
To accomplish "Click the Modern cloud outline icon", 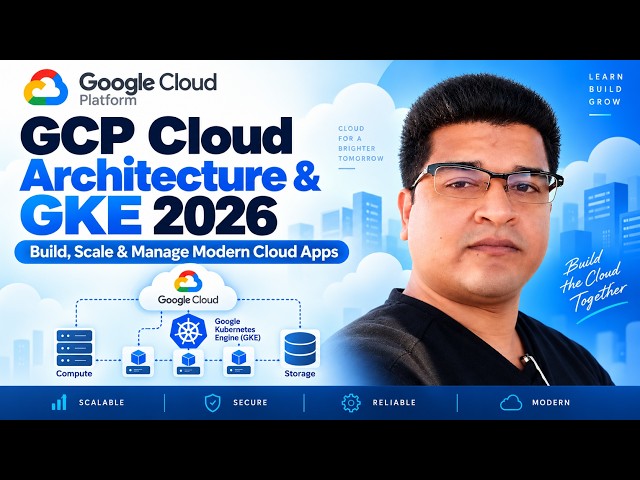I will [x=511, y=402].
